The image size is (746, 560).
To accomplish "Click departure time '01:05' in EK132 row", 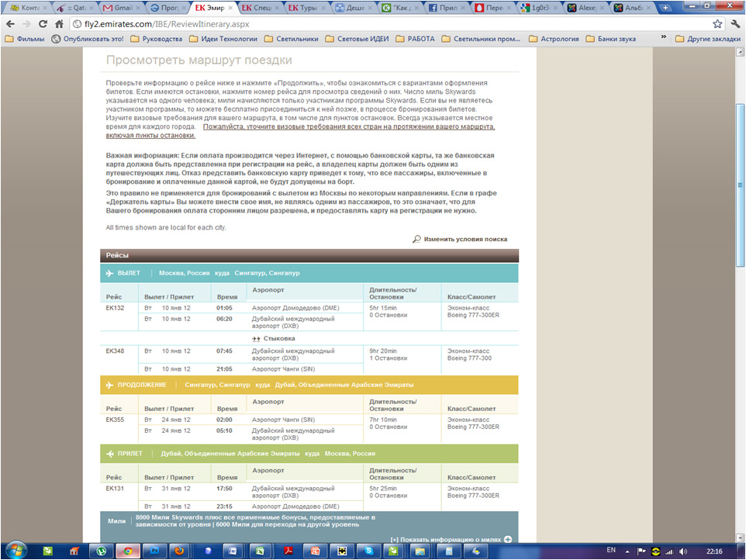I will 225,308.
